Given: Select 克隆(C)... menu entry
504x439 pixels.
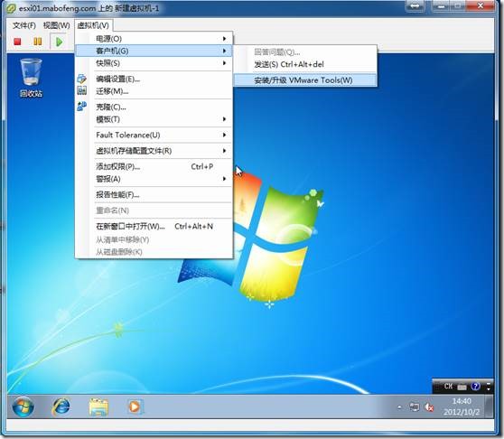Looking at the screenshot, I should 154,107.
